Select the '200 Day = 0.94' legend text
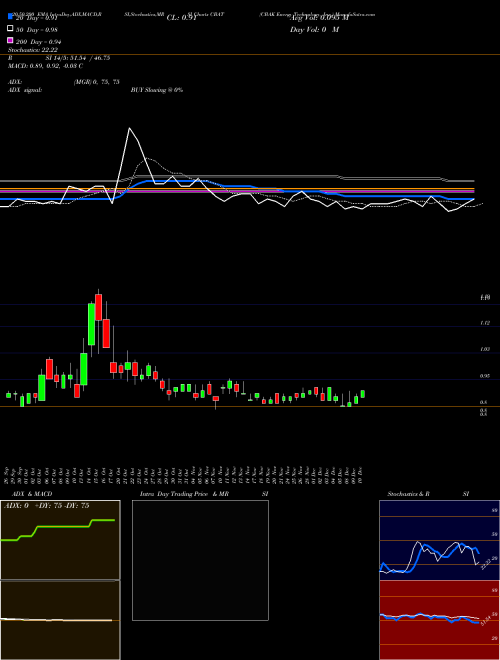Image resolution: width=500 pixels, height=660 pixels. [x=38, y=41]
